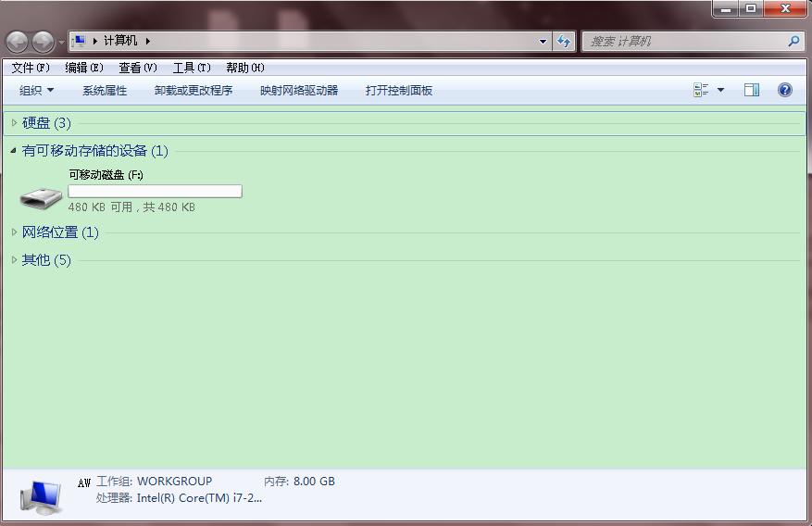Click the computer icon in details pane

41,497
